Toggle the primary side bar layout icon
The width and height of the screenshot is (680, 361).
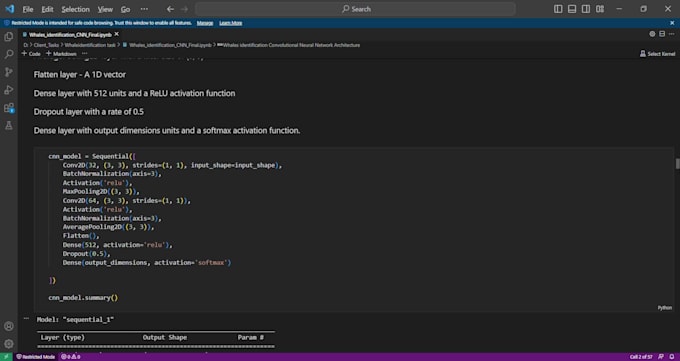(558, 9)
